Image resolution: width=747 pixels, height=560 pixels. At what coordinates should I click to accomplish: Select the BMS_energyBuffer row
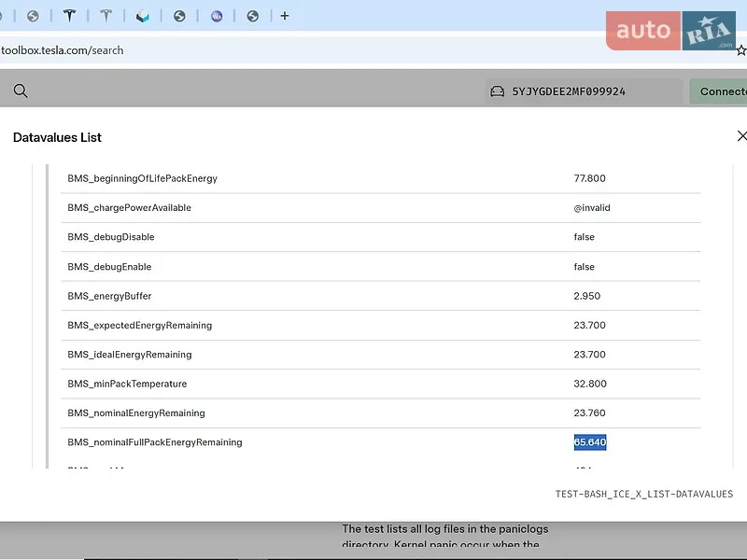[x=380, y=296]
